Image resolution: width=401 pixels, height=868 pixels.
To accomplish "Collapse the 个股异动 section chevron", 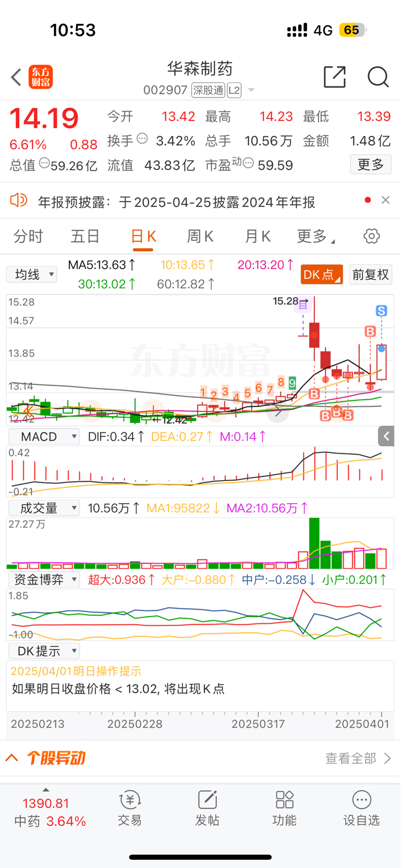I will [12, 757].
